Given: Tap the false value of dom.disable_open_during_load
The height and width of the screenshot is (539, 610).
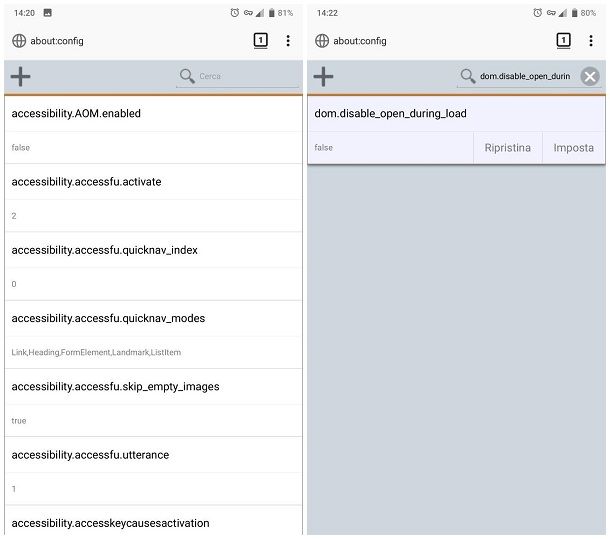Looking at the screenshot, I should pos(323,147).
